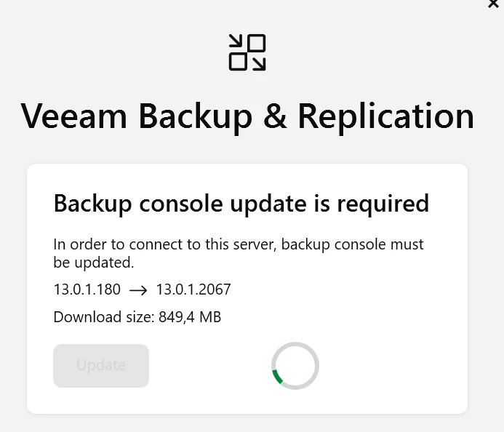Click the word 'Backup' in the main title

pyautogui.click(x=195, y=116)
